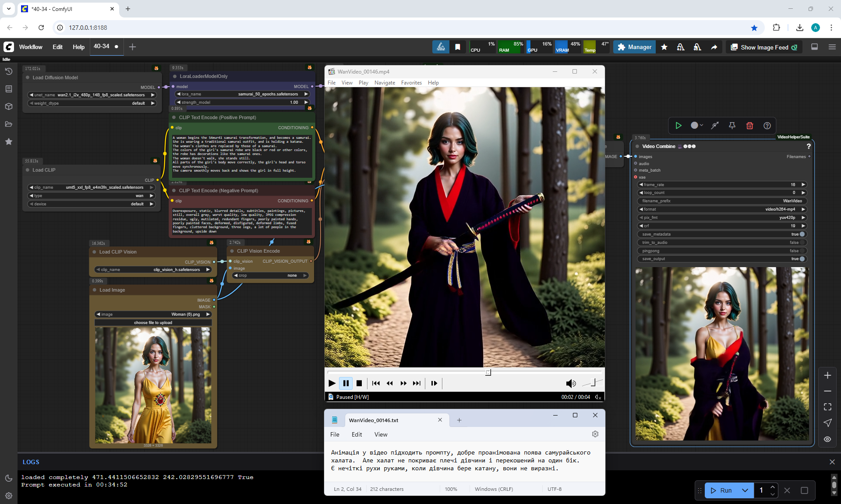Viewport: 841px width, 504px height.
Task: Open Navigate menu in video player
Action: (x=384, y=83)
